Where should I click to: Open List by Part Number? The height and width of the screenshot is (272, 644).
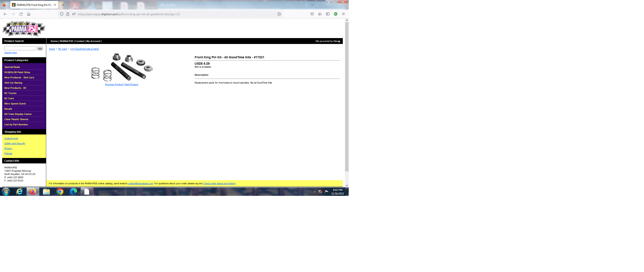pos(16,125)
